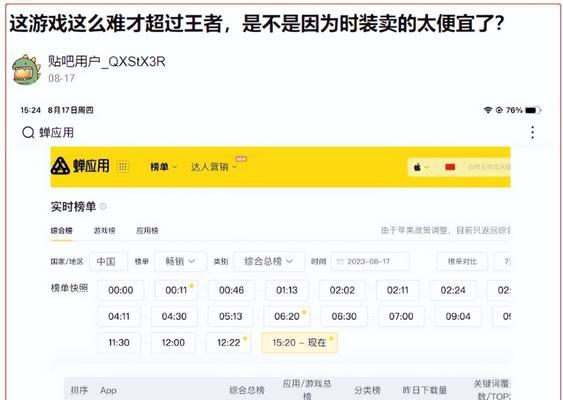
Task: Select the 09:04 snapshot
Action: tap(458, 316)
